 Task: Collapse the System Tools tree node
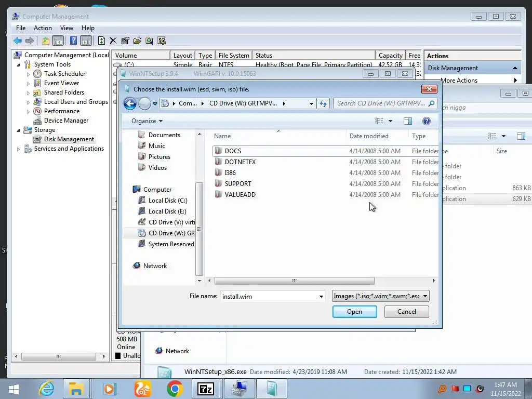tap(18, 64)
